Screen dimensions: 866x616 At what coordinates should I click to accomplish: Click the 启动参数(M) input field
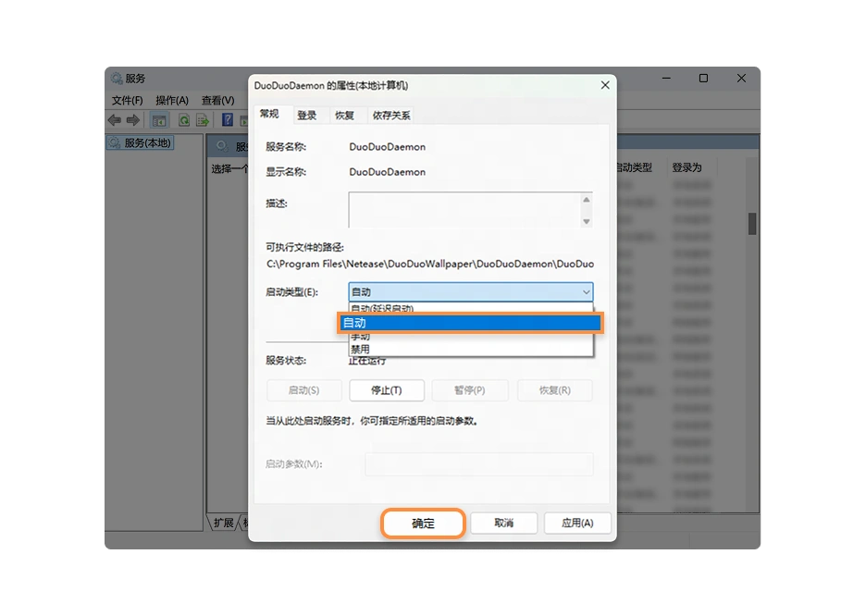tap(479, 464)
